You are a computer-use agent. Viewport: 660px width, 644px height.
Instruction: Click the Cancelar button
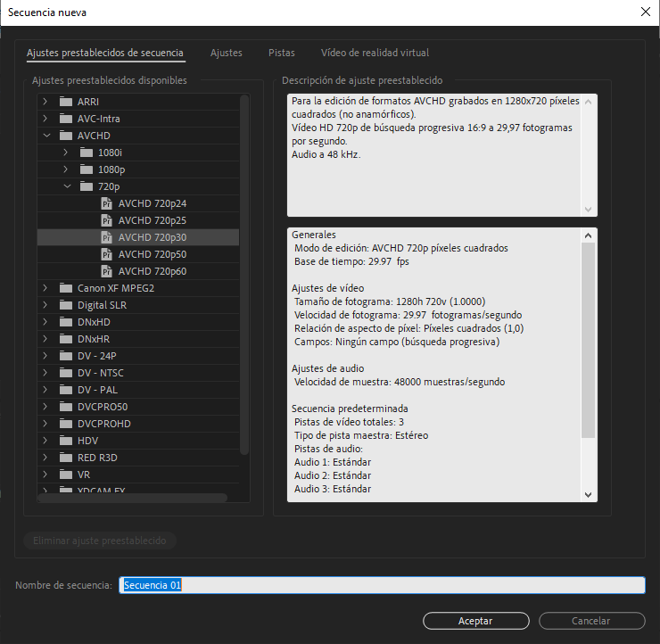[x=591, y=621]
